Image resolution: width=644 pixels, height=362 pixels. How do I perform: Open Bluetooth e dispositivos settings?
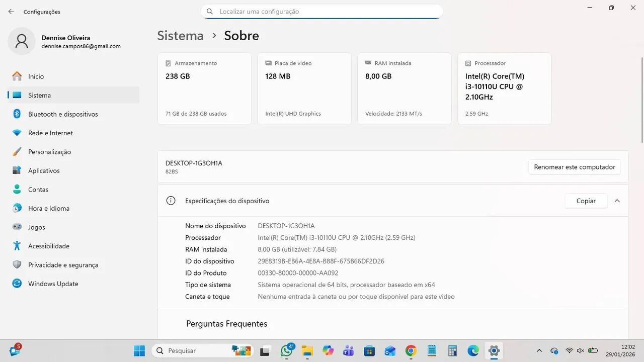click(62, 114)
